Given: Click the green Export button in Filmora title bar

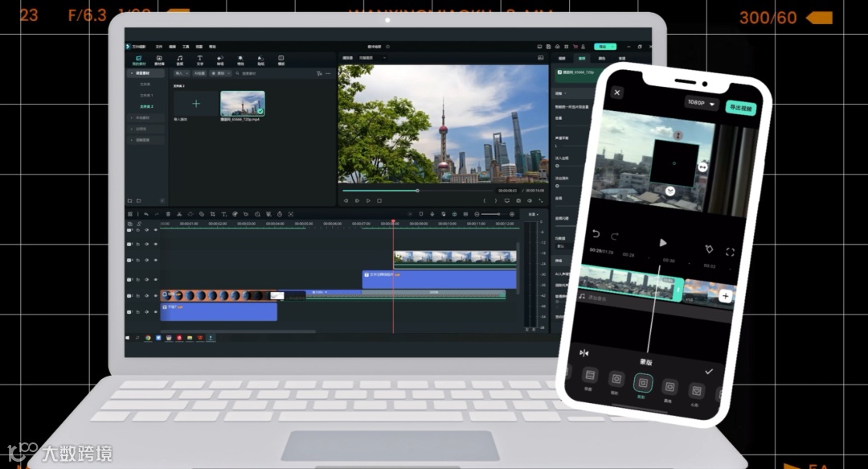Looking at the screenshot, I should (605, 47).
